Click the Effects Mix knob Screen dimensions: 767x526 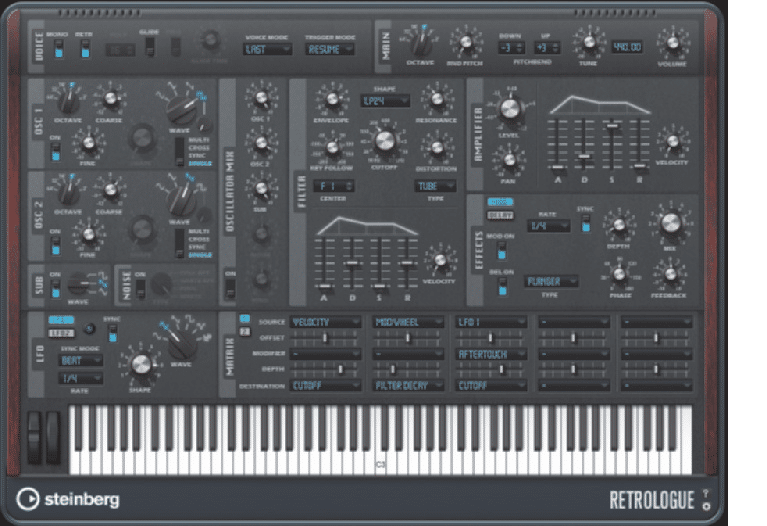coord(670,223)
